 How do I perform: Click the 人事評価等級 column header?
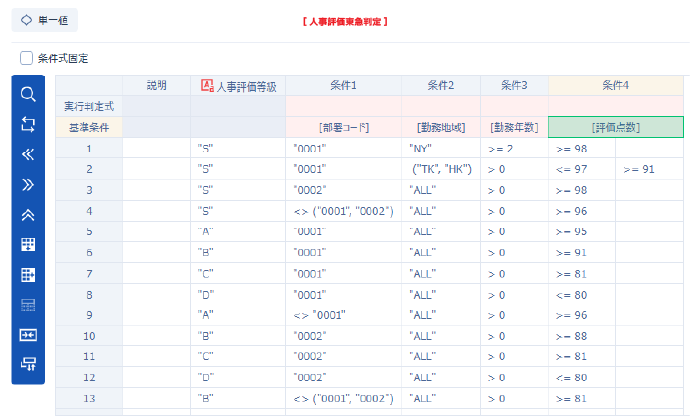(x=238, y=85)
